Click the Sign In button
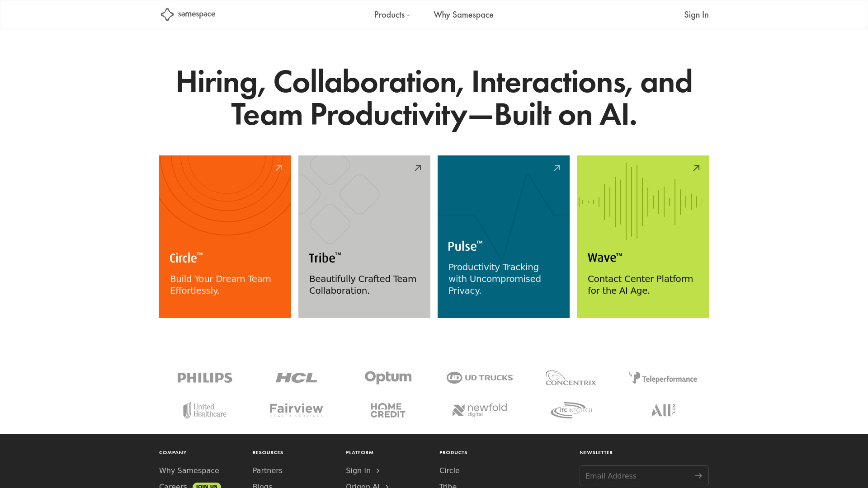 [x=696, y=14]
